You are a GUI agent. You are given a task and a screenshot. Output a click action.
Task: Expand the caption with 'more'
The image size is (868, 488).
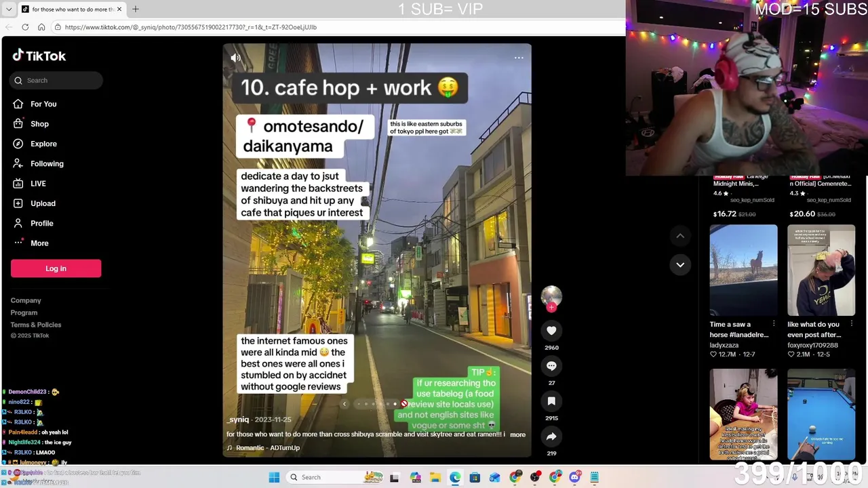[517, 434]
